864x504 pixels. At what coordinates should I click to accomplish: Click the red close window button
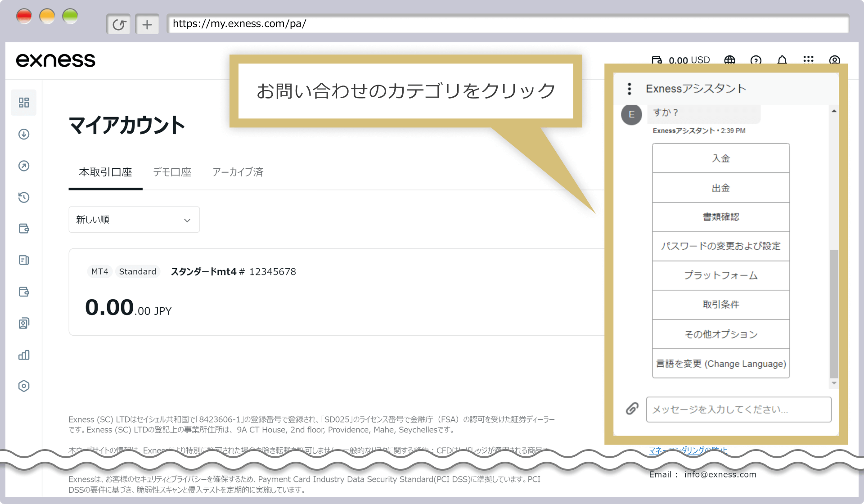click(x=24, y=17)
